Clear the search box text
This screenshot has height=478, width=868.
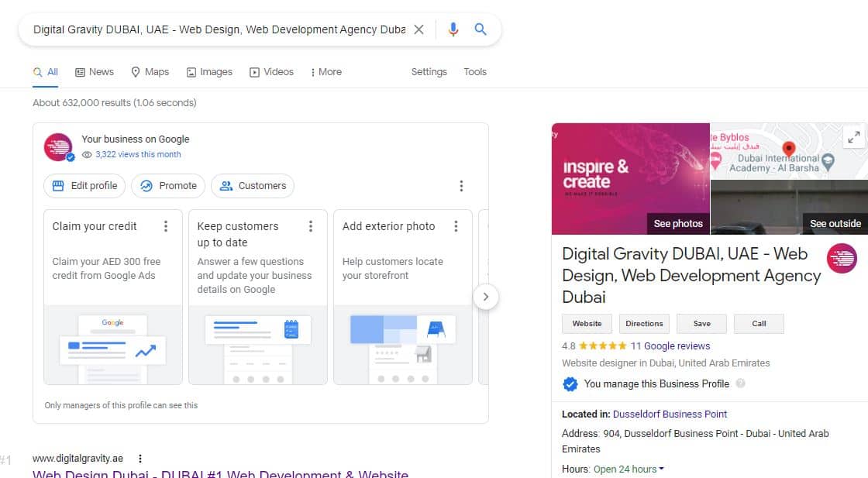point(419,29)
